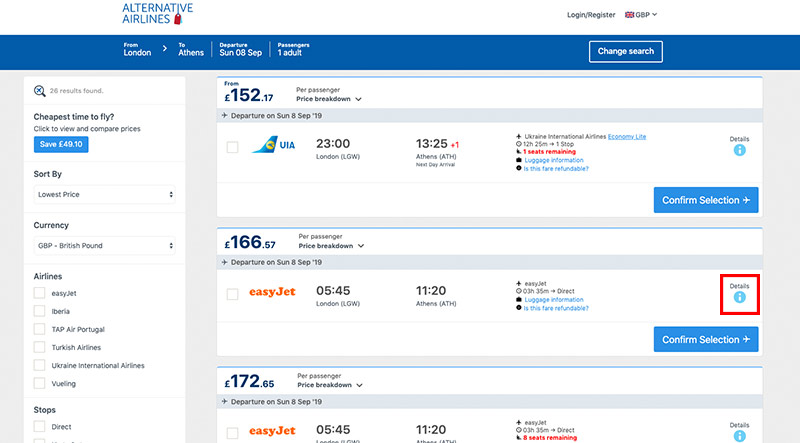Open Details info icon for £172.65 easyJet flight
This screenshot has width=800, height=443.
pos(739,436)
